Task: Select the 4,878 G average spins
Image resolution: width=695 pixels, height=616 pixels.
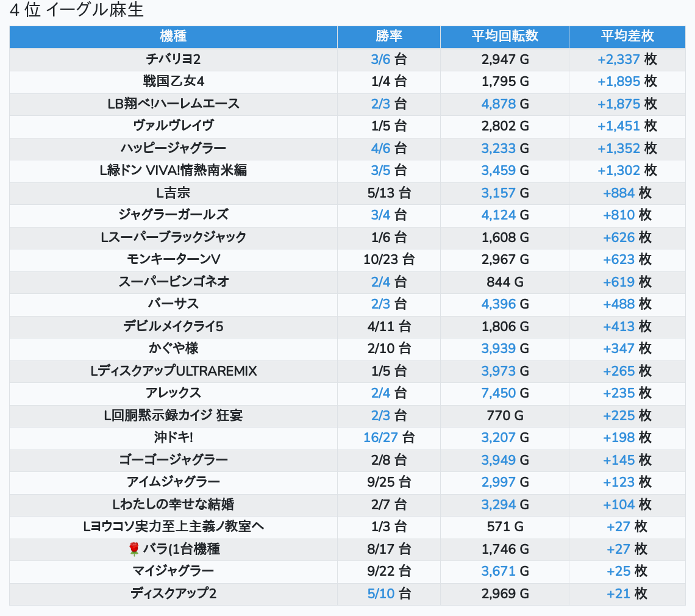Action: coord(505,104)
